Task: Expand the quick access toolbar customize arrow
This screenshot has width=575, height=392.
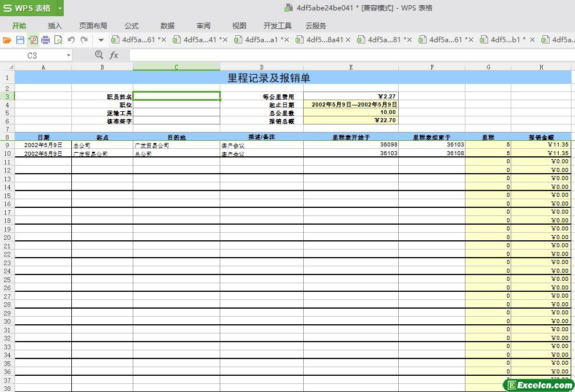Action: point(101,40)
